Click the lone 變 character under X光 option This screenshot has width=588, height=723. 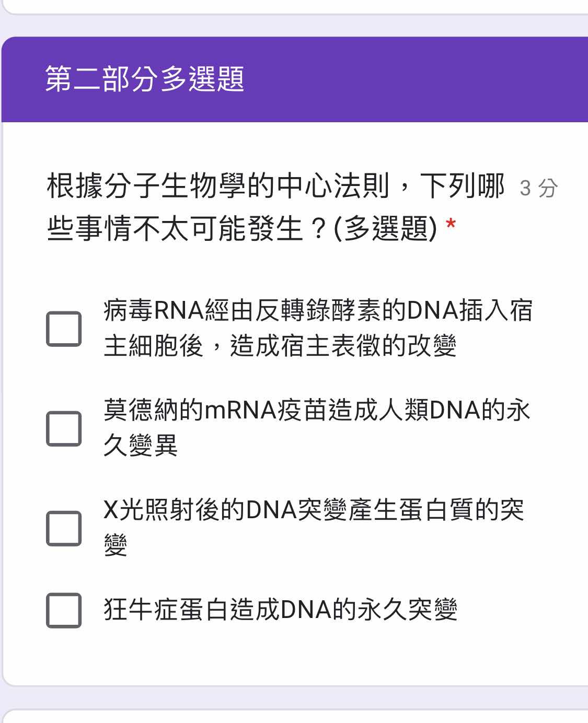[x=116, y=545]
